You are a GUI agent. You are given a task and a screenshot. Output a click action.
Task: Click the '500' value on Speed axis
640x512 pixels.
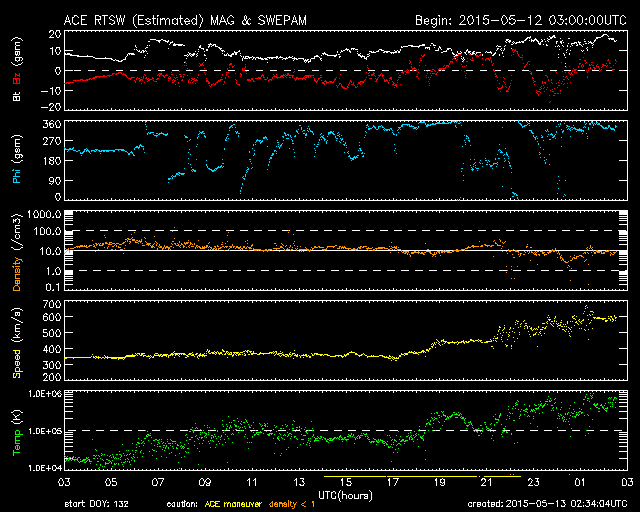tap(52, 333)
